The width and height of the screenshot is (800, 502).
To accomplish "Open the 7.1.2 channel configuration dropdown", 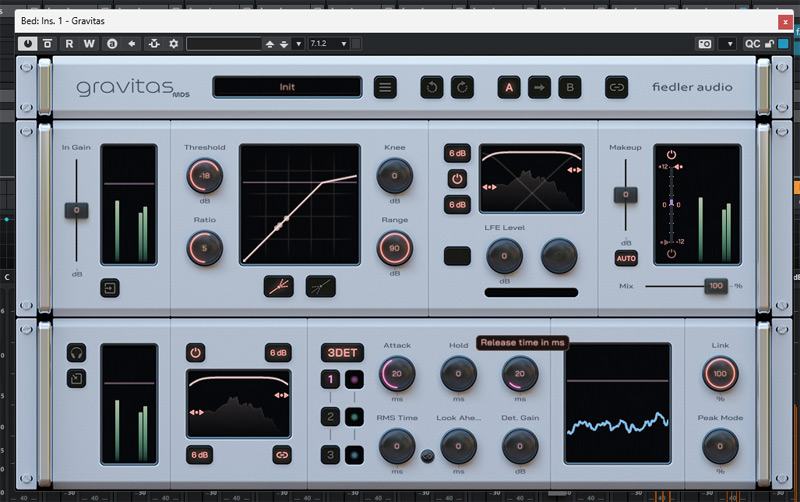I will click(329, 44).
